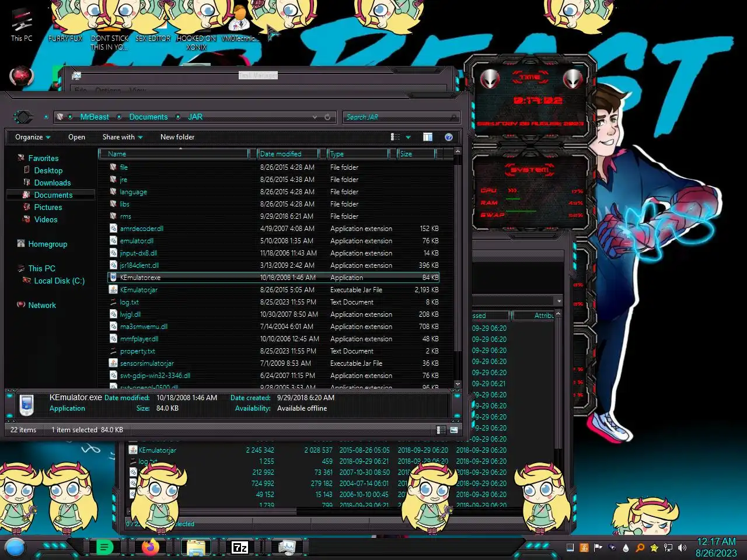
Task: Open the volume speaker tray icon
Action: click(682, 548)
